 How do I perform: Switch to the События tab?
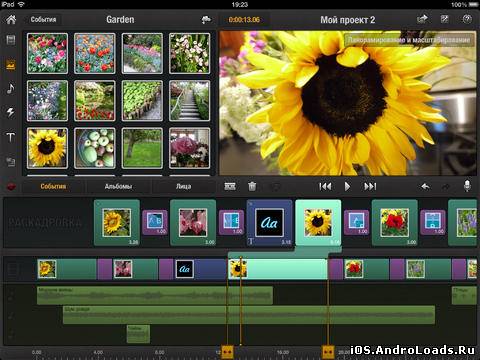click(x=53, y=186)
